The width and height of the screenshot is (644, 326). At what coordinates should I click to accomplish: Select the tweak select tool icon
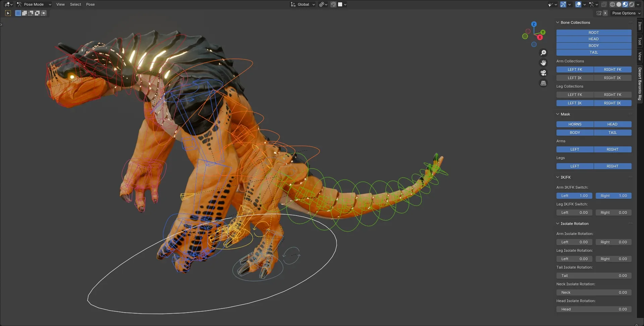8,13
